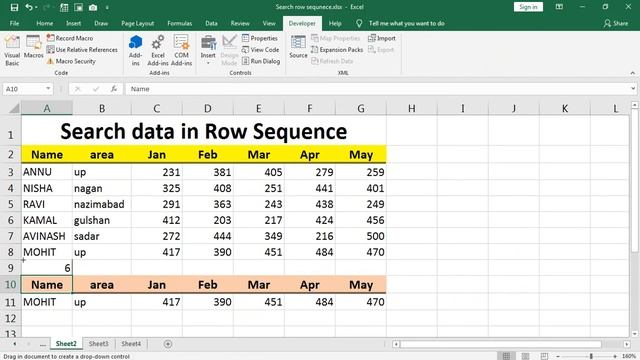Add a new sheet with plus icon
This screenshot has height=360, width=640.
[168, 344]
